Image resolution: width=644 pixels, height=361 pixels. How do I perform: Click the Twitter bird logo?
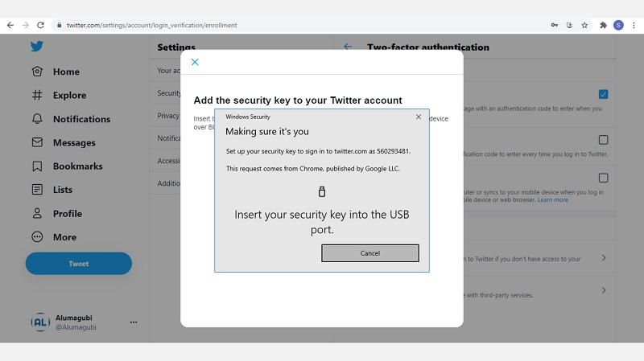[x=36, y=46]
